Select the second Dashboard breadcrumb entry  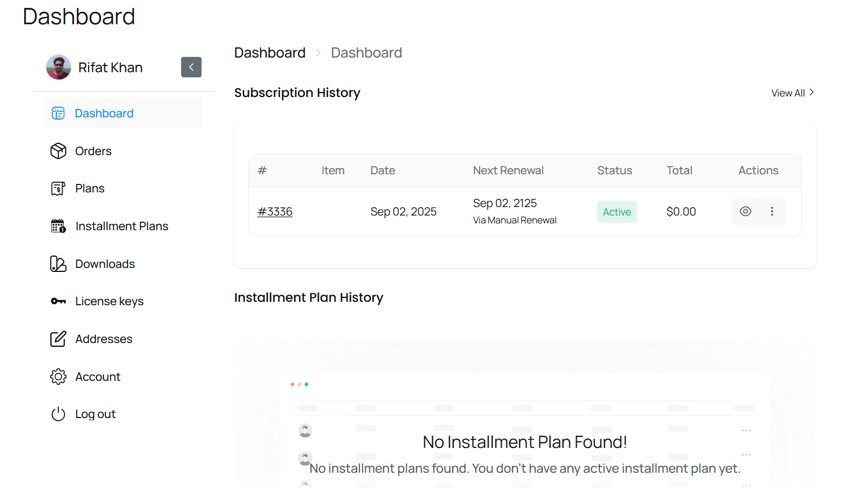click(366, 52)
